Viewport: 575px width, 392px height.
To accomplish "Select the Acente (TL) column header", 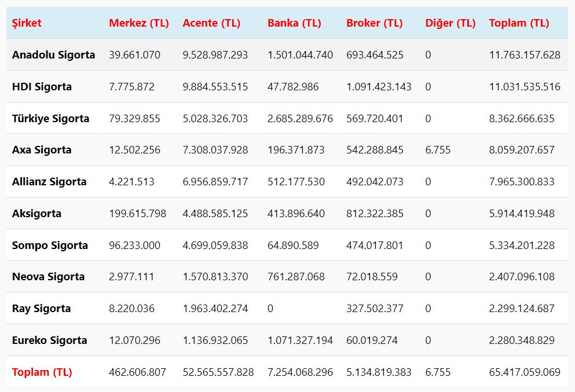I will (211, 23).
